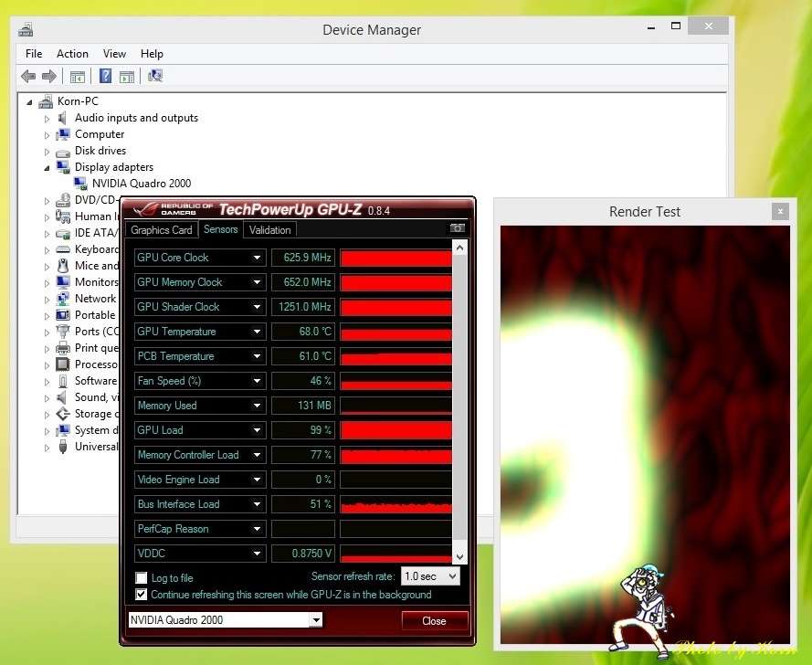This screenshot has height=665, width=812.
Task: Open the Help question-mark toolbar icon
Action: (x=105, y=76)
